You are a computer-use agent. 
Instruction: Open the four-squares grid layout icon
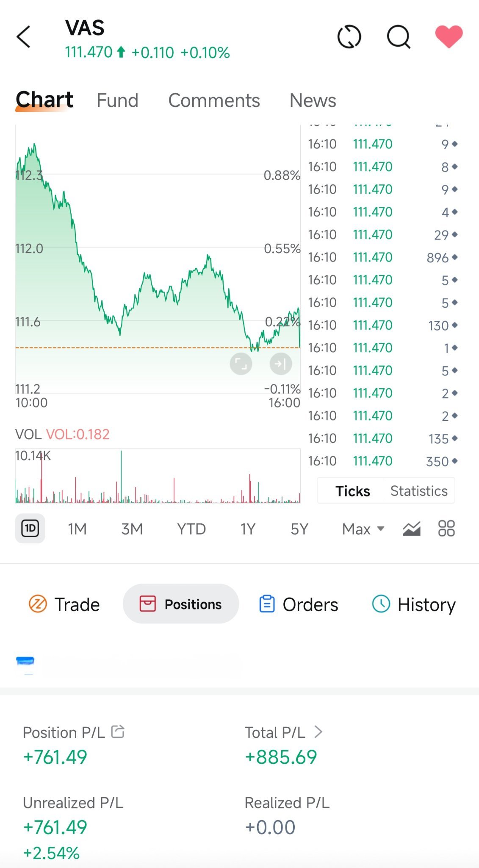446,529
